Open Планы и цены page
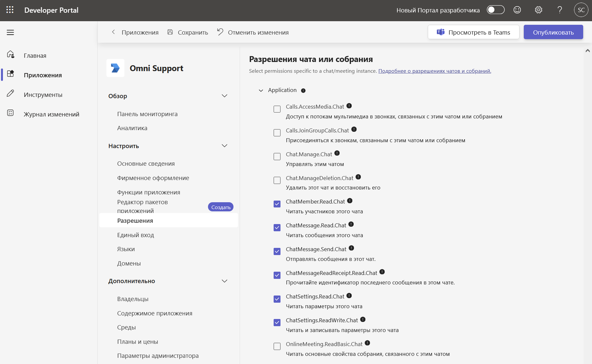Image resolution: width=592 pixels, height=364 pixels. tap(137, 342)
